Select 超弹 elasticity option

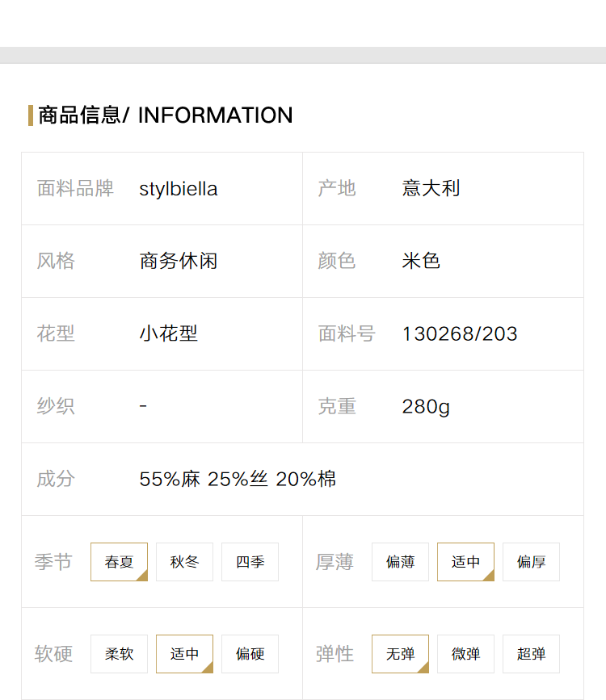(x=531, y=653)
